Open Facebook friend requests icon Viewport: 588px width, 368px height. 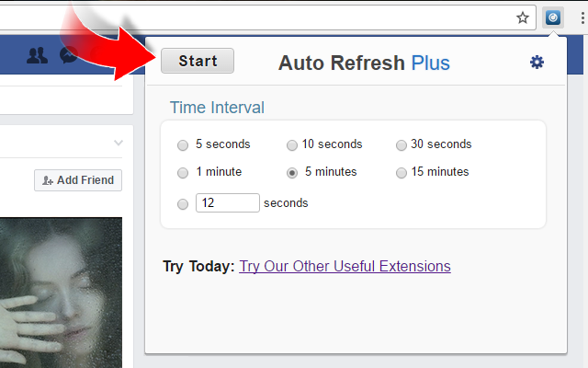pyautogui.click(x=37, y=55)
